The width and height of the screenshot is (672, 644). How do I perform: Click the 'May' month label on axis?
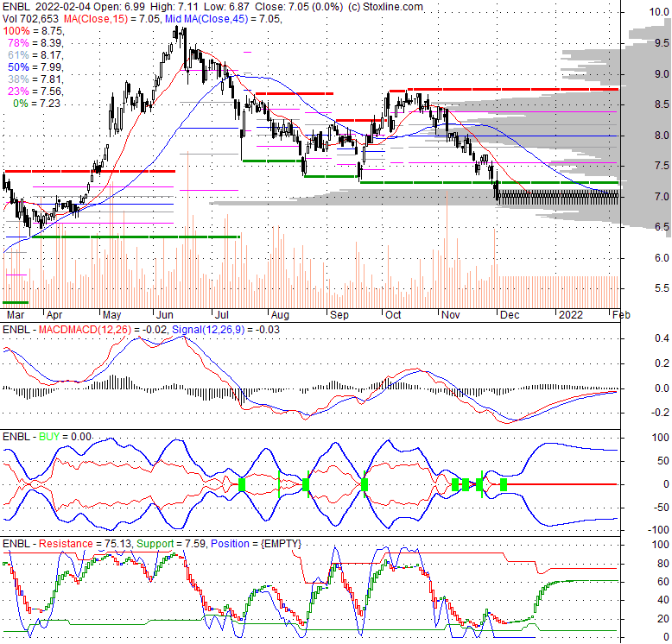[112, 315]
